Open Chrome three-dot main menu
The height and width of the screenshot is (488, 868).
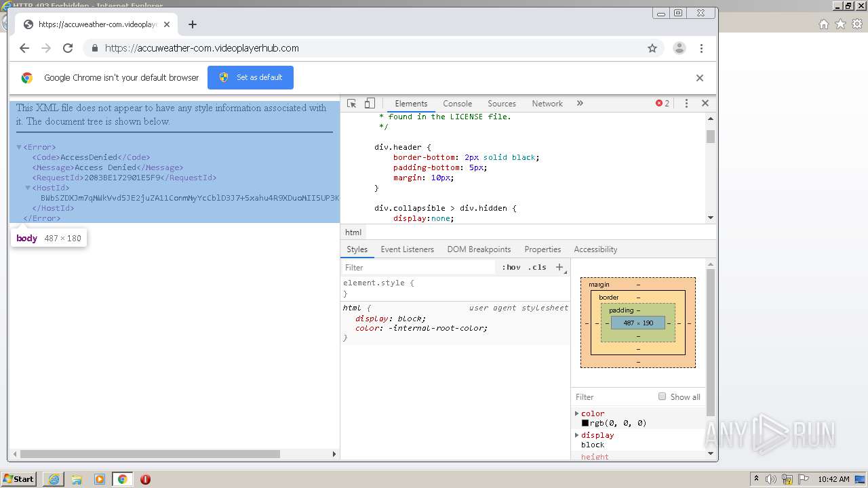702,48
